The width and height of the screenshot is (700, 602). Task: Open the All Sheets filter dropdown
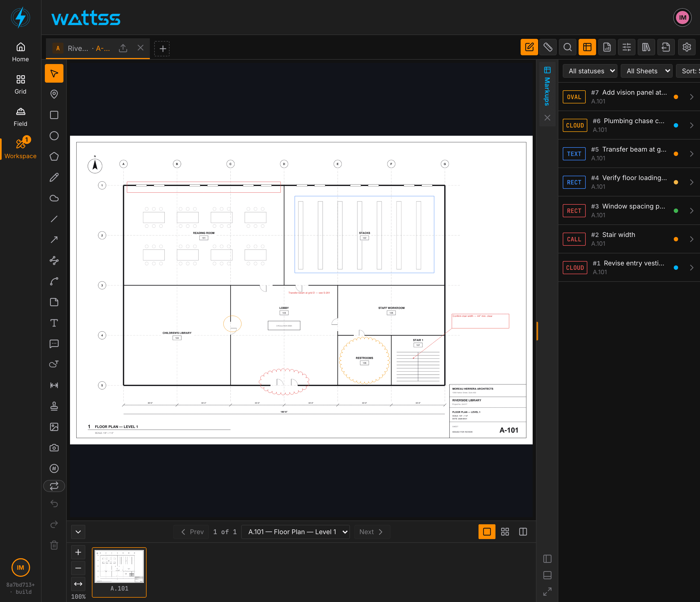647,71
